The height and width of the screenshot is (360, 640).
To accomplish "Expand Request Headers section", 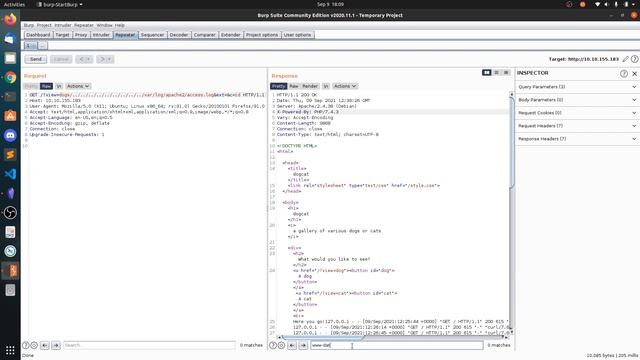I will click(577, 126).
